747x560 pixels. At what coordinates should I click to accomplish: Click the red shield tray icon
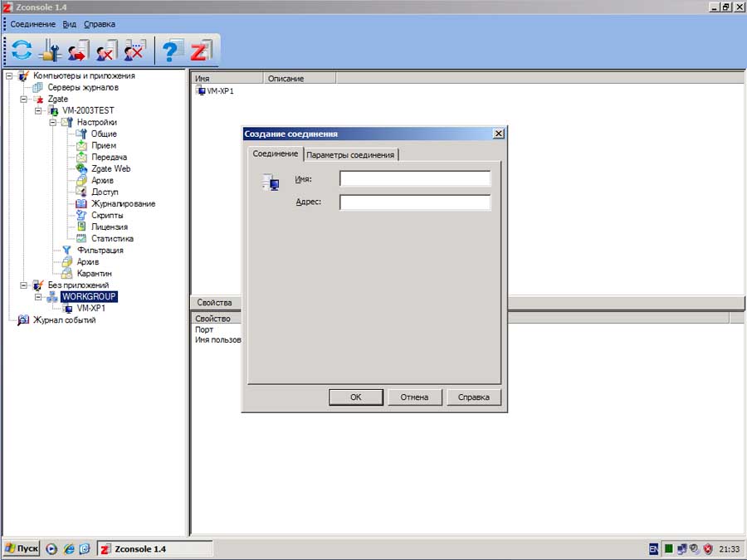click(708, 549)
